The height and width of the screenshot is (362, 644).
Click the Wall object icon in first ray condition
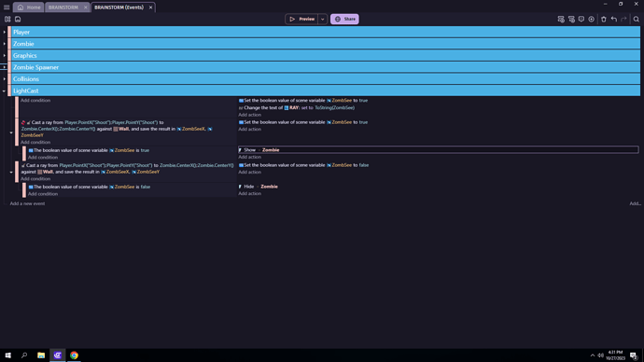116,129
